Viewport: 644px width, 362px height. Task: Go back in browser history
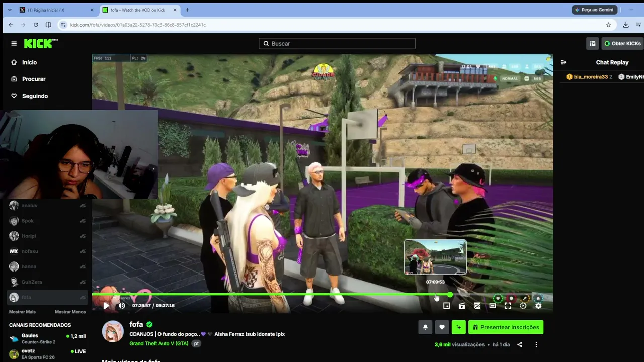pos(11,25)
